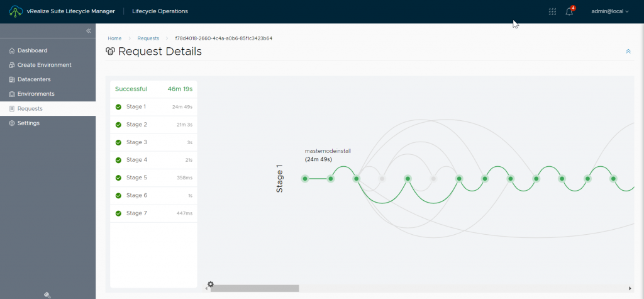Click the first greyed-out skipped node

point(382,179)
